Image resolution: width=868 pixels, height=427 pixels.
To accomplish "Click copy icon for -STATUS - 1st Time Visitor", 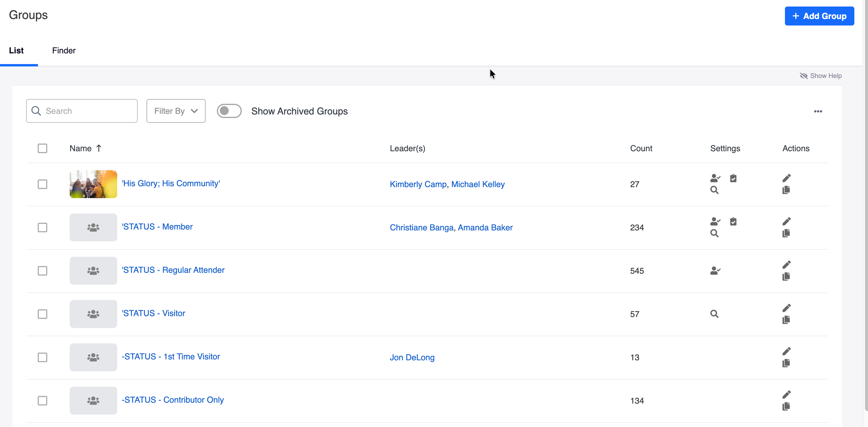I will click(786, 363).
